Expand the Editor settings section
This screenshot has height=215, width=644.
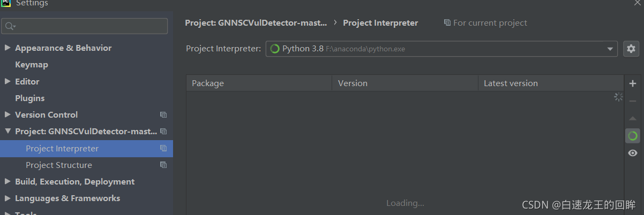[x=8, y=82]
